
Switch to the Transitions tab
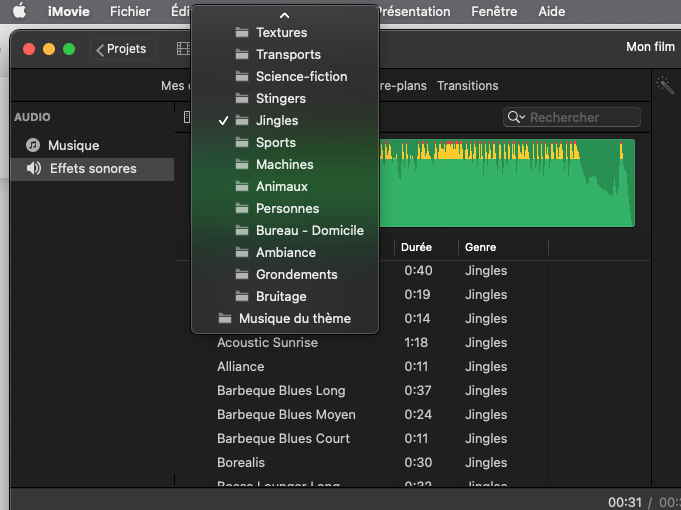point(467,86)
